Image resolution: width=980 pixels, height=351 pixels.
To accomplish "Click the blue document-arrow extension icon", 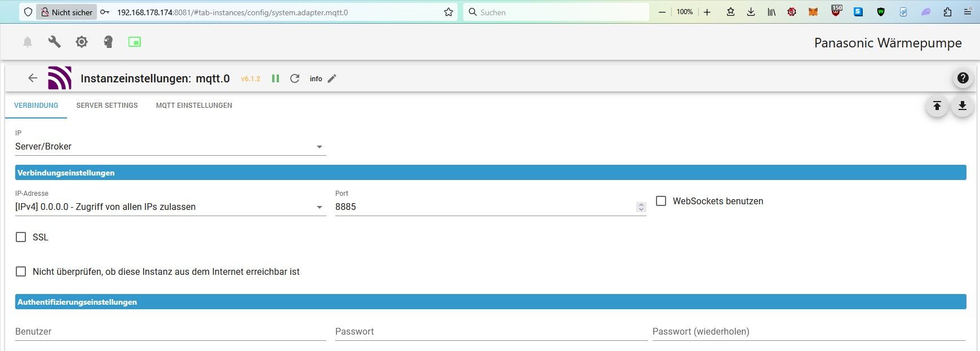I will [903, 12].
